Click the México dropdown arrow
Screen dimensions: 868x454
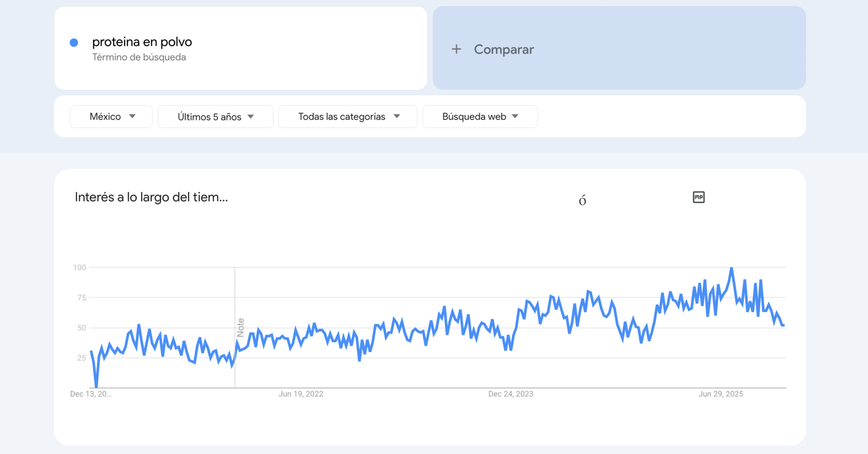tap(132, 117)
